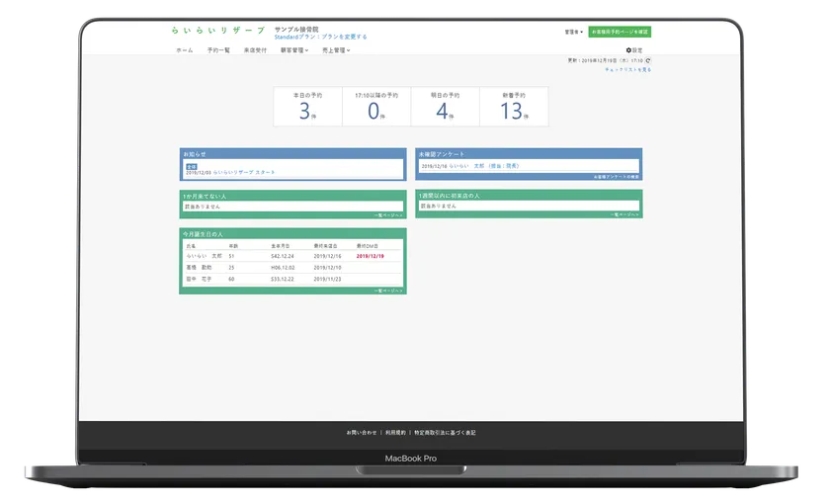
Task: Open the 本日の予約 count card
Action: [x=307, y=107]
